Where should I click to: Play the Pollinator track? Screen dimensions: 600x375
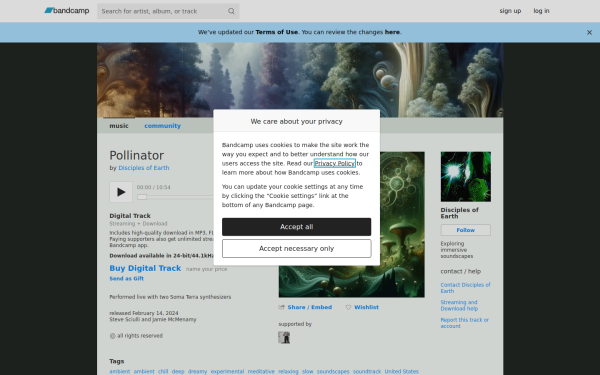121,192
